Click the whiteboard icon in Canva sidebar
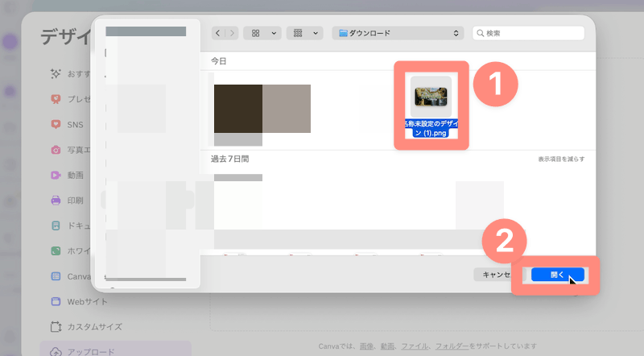 (x=56, y=250)
